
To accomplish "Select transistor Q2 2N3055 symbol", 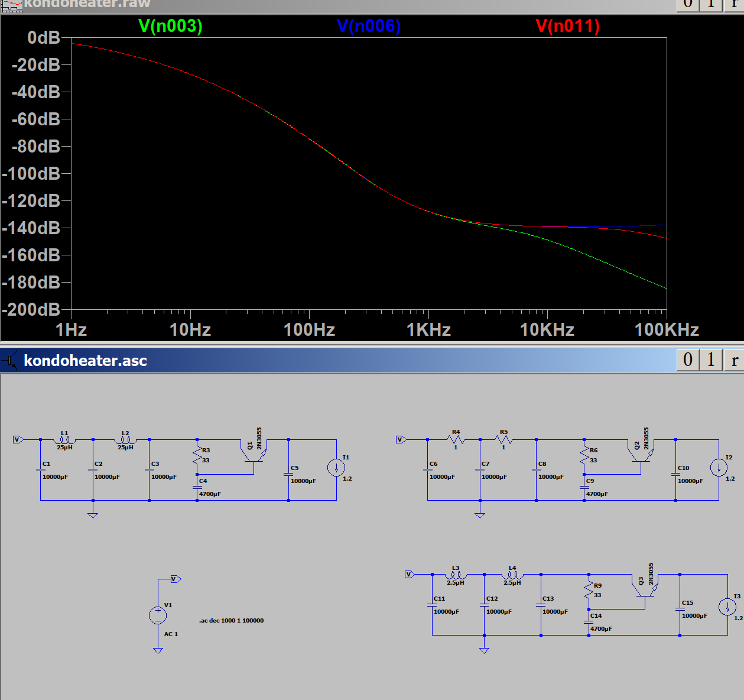I will pyautogui.click(x=641, y=452).
